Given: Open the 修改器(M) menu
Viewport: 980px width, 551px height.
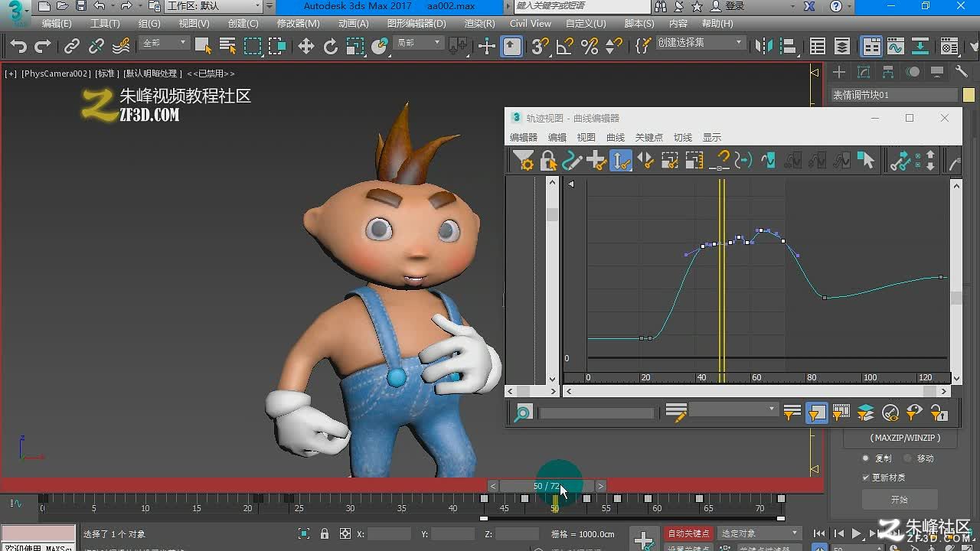Looking at the screenshot, I should [x=298, y=24].
